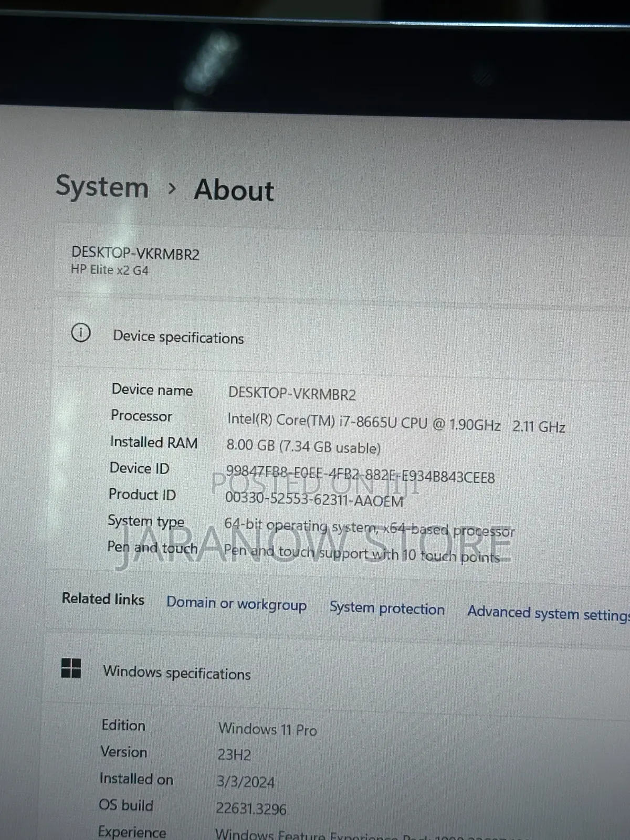Click the Device specifications info icon
This screenshot has width=630, height=840.
pos(81,332)
